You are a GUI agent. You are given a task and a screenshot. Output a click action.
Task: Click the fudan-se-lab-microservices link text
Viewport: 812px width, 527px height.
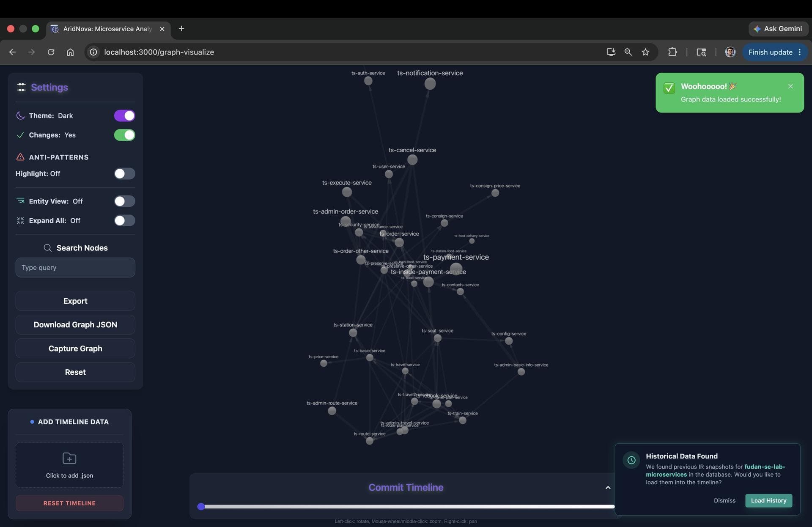tap(716, 471)
